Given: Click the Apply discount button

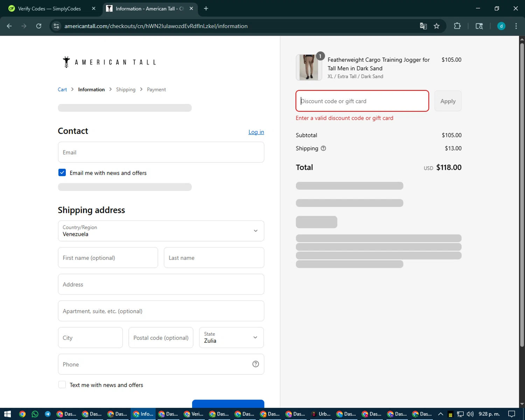Looking at the screenshot, I should tap(448, 101).
